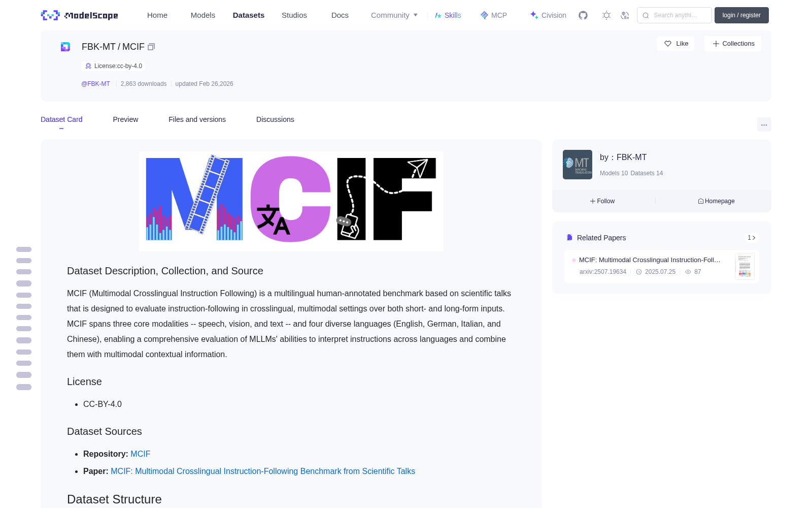Switch language with the translate icon
The width and height of the screenshot is (812, 508).
[625, 15]
